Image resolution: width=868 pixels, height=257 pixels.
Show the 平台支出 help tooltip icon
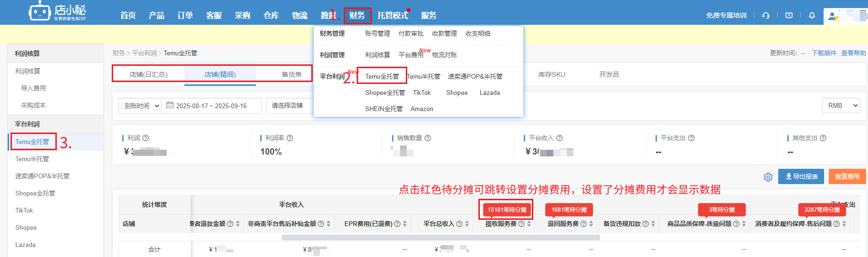[691, 138]
